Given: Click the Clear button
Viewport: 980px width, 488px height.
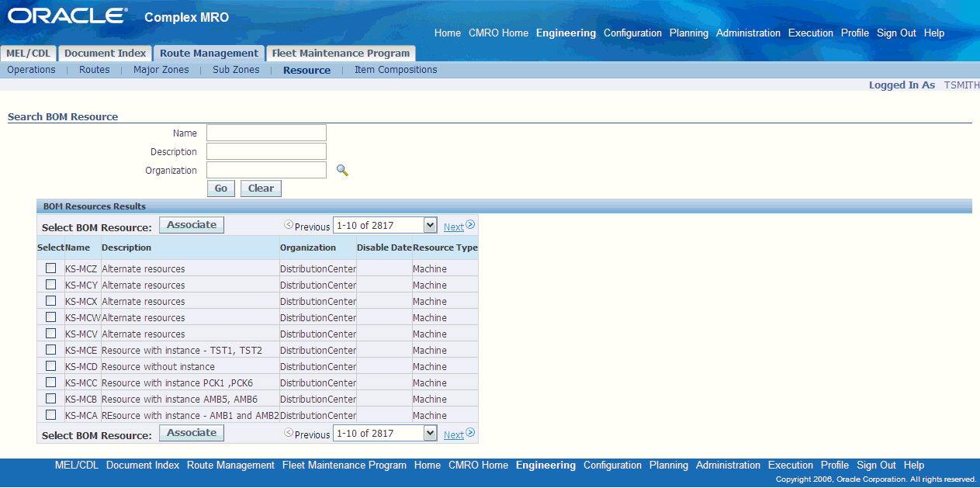Looking at the screenshot, I should point(261,189).
